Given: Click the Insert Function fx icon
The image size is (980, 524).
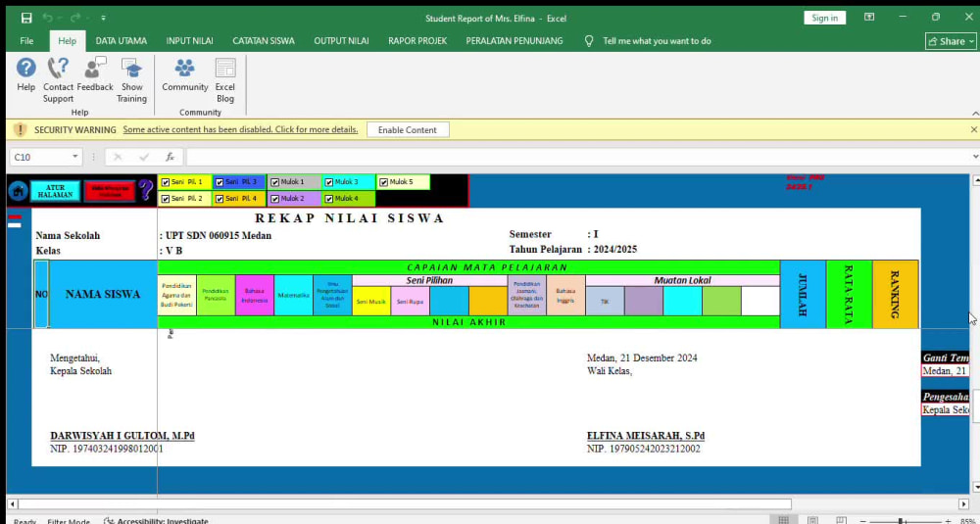Looking at the screenshot, I should click(170, 157).
